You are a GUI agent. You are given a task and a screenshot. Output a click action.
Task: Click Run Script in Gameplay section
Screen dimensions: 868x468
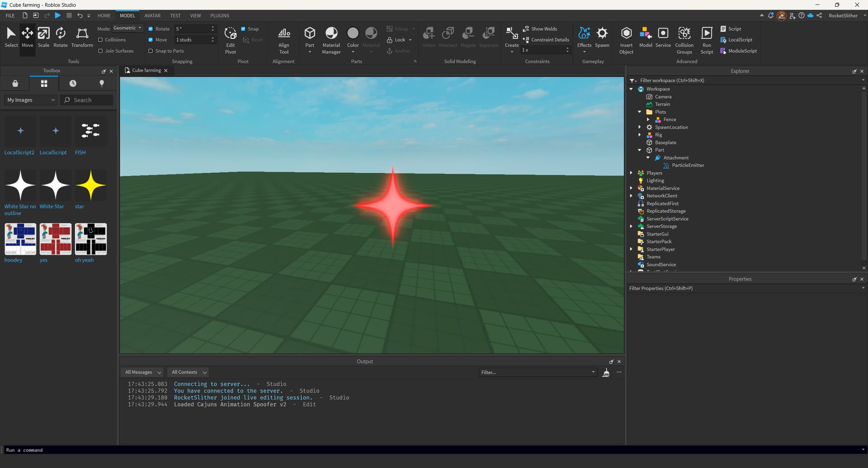(707, 38)
